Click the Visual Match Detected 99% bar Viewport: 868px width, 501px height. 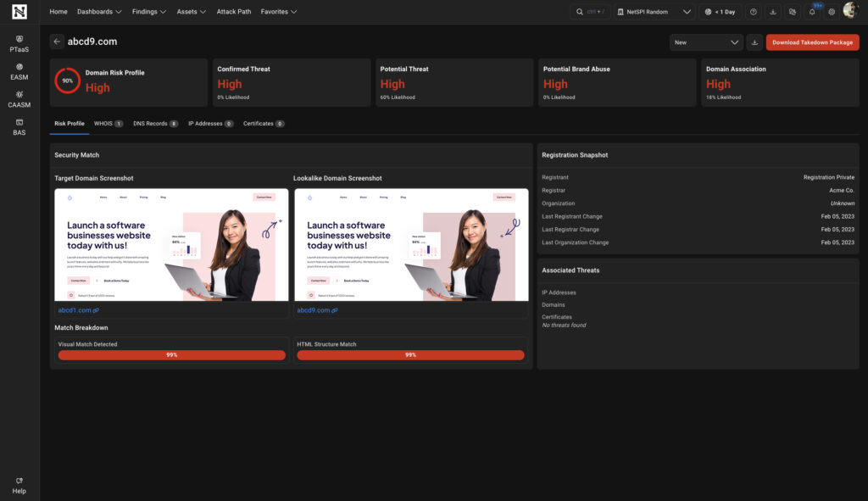pos(171,355)
